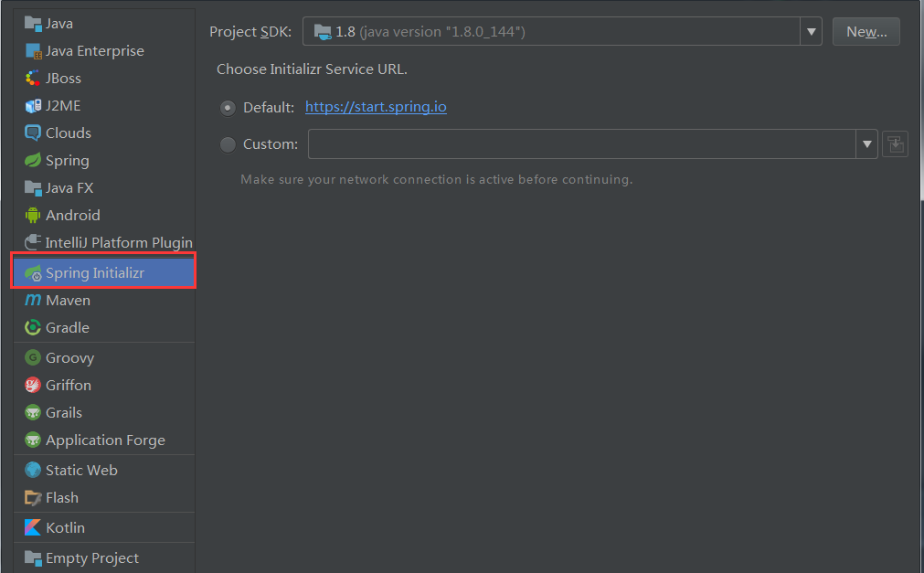Click the 'Default:' option label
Viewport: 924px width, 573px height.
[269, 108]
